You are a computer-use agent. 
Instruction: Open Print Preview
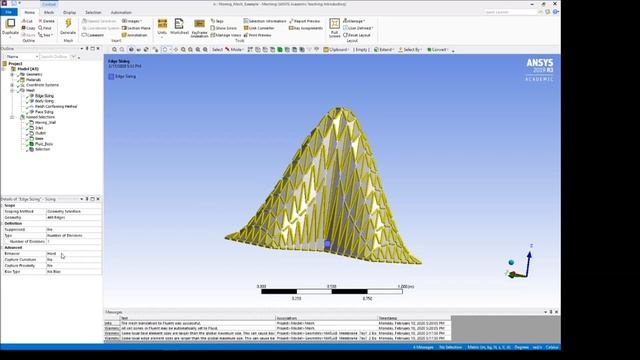point(257,35)
